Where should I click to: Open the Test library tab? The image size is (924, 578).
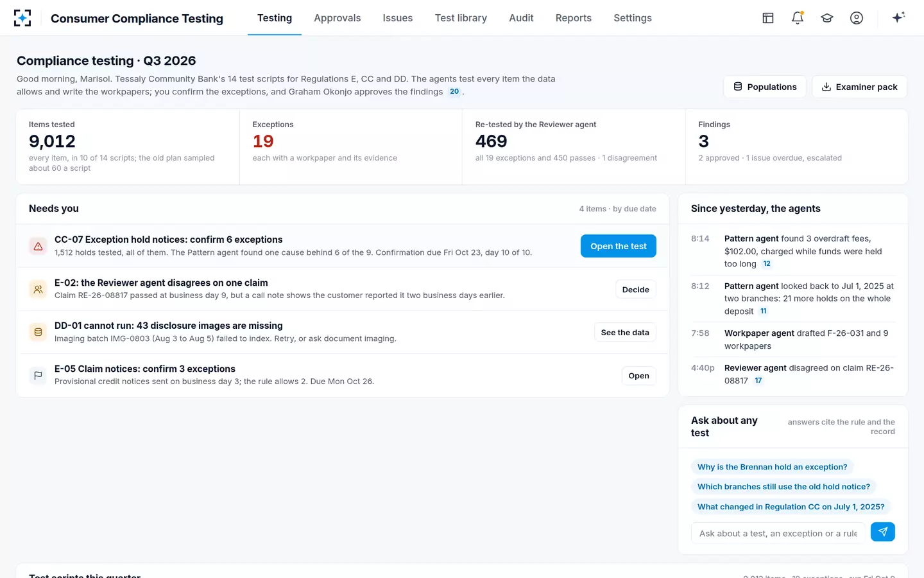(x=461, y=18)
